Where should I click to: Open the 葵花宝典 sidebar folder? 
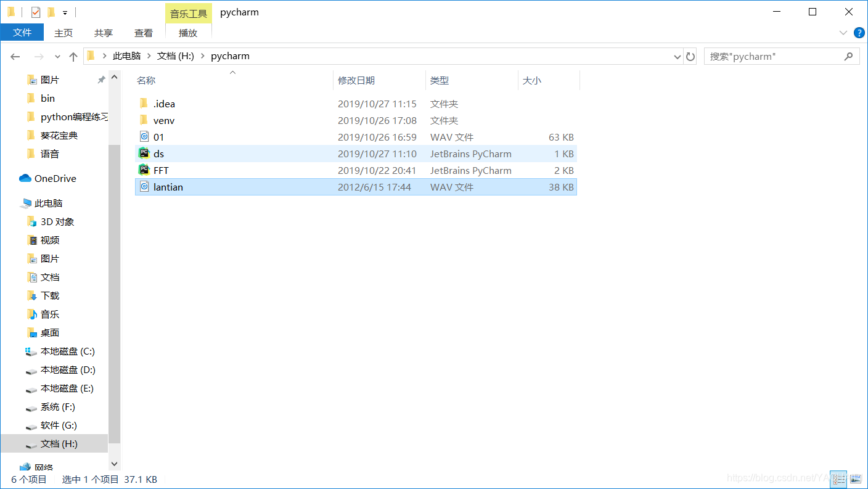59,135
